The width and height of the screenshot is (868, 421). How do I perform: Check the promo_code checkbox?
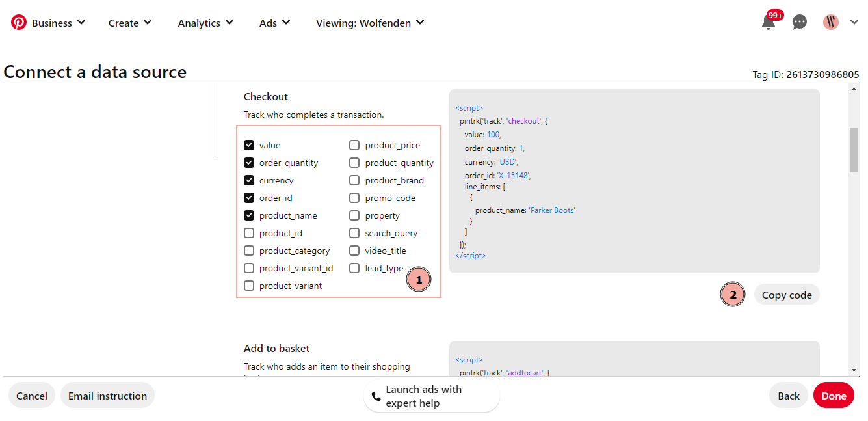click(x=354, y=198)
